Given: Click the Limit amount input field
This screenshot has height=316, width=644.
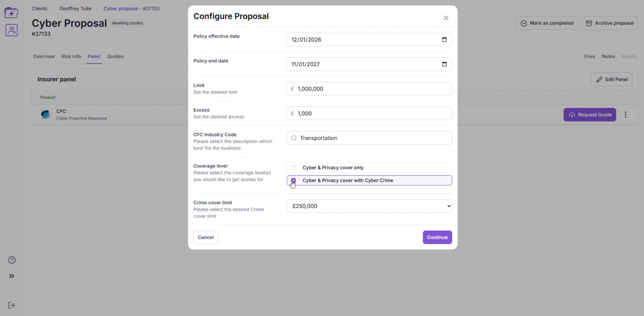Looking at the screenshot, I should [x=369, y=89].
